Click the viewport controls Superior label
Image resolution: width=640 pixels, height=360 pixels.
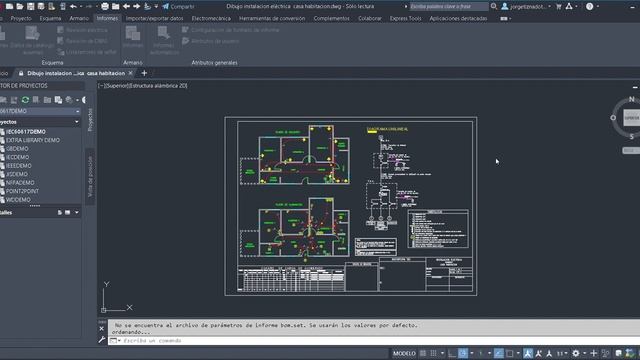(x=117, y=86)
